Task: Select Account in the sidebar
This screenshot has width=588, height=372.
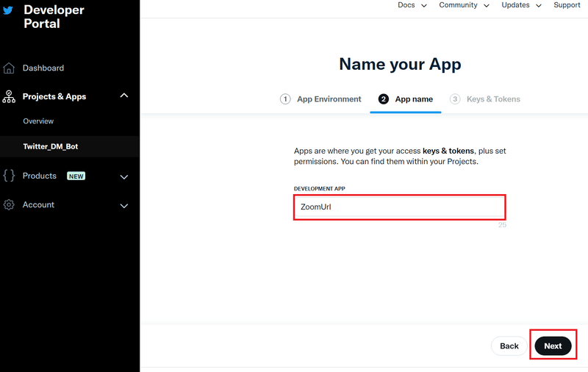Action: click(38, 205)
